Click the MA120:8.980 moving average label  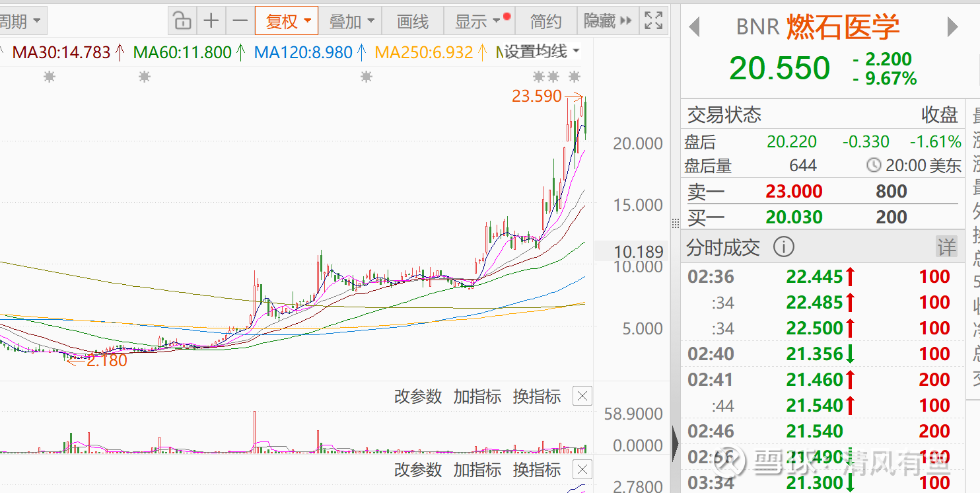[x=302, y=52]
